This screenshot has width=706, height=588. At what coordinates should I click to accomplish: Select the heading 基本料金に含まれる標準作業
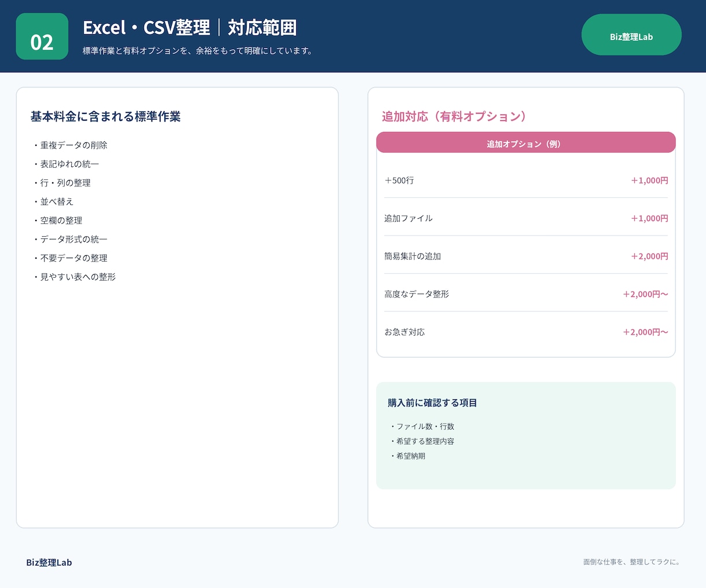[x=105, y=116]
